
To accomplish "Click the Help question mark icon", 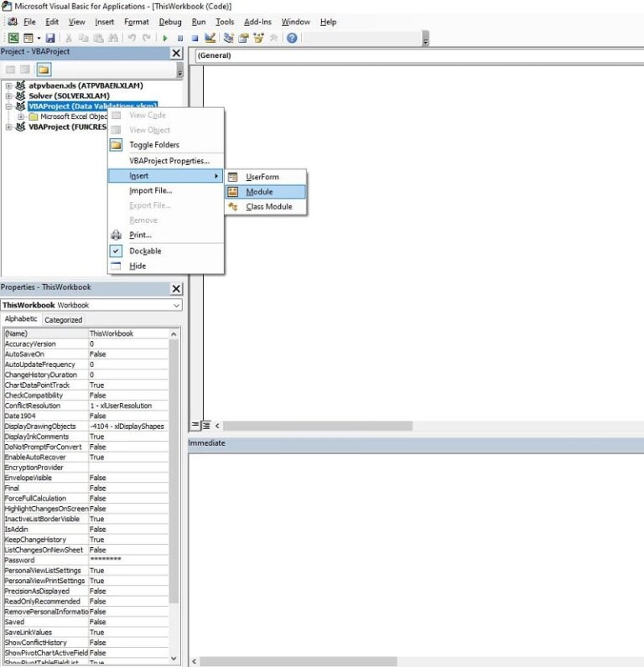I will point(292,39).
